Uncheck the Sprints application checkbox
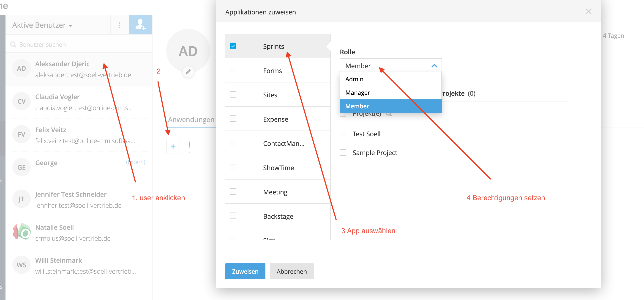 [233, 46]
